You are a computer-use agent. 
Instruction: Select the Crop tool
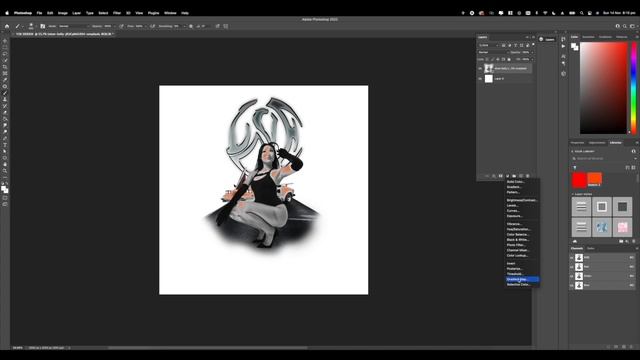[5, 67]
